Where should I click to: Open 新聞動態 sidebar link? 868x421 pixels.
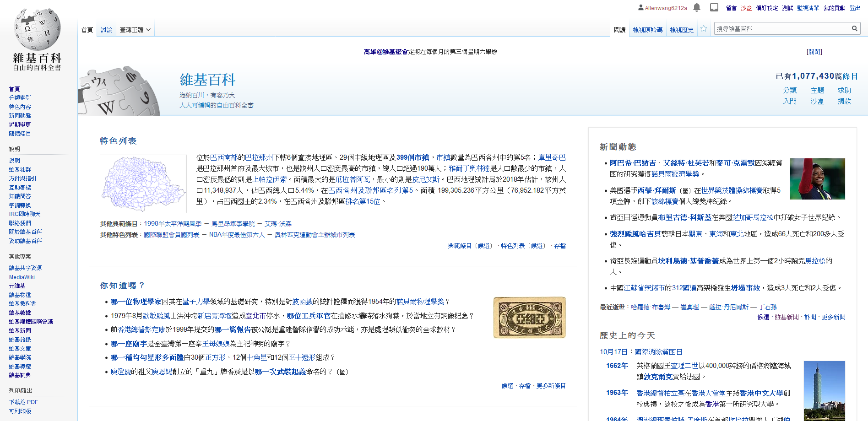pos(20,116)
